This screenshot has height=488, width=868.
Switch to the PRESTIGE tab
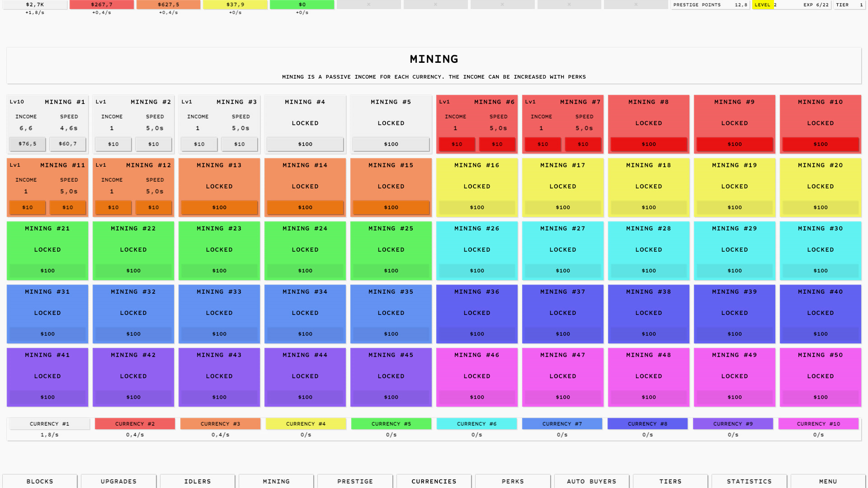(x=355, y=481)
